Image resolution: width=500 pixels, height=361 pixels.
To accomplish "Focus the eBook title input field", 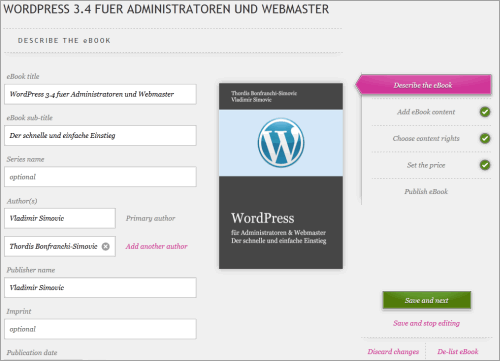I will tap(100, 94).
